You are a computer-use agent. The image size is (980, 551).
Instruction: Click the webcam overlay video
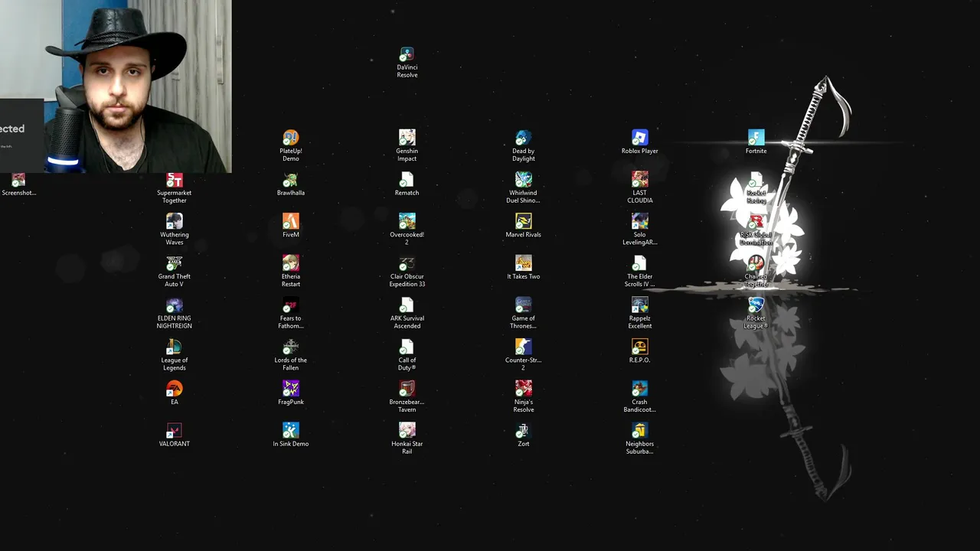pos(116,86)
